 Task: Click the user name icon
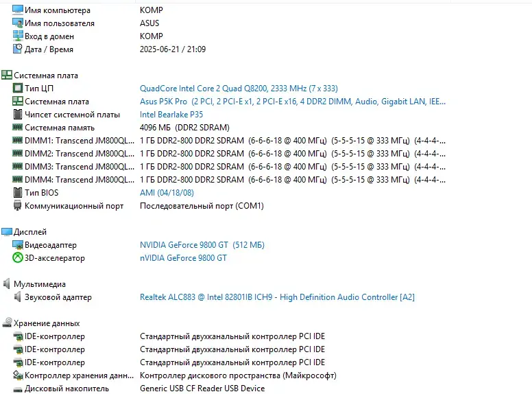pyautogui.click(x=18, y=23)
